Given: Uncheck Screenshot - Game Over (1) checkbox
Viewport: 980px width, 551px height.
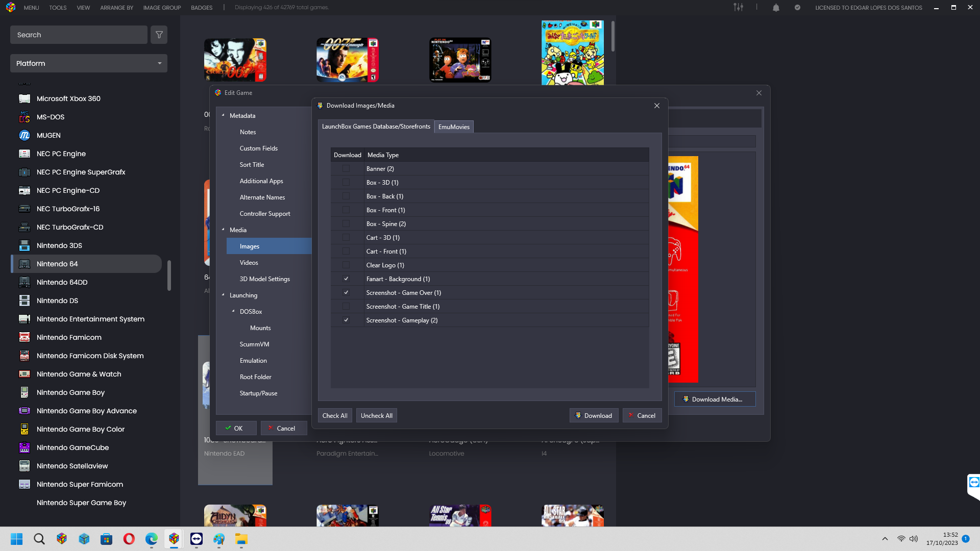Looking at the screenshot, I should point(346,292).
